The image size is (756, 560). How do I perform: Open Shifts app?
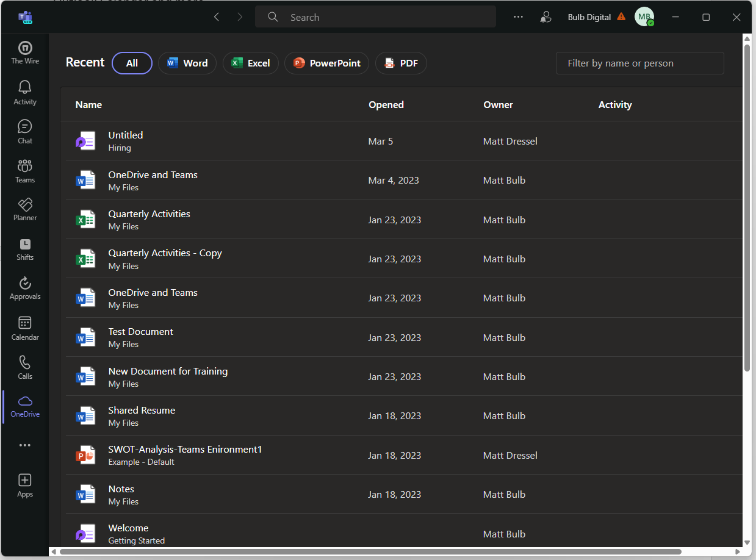25,249
